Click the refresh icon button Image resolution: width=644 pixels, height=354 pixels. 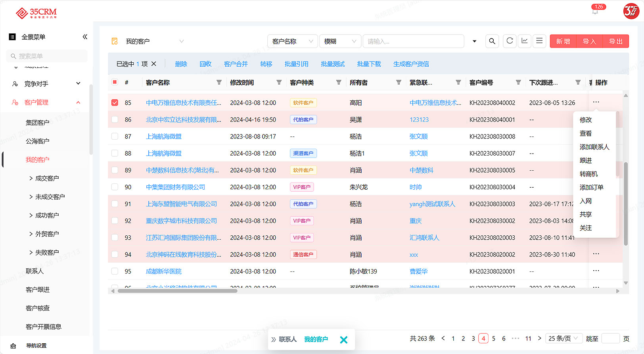tap(510, 41)
